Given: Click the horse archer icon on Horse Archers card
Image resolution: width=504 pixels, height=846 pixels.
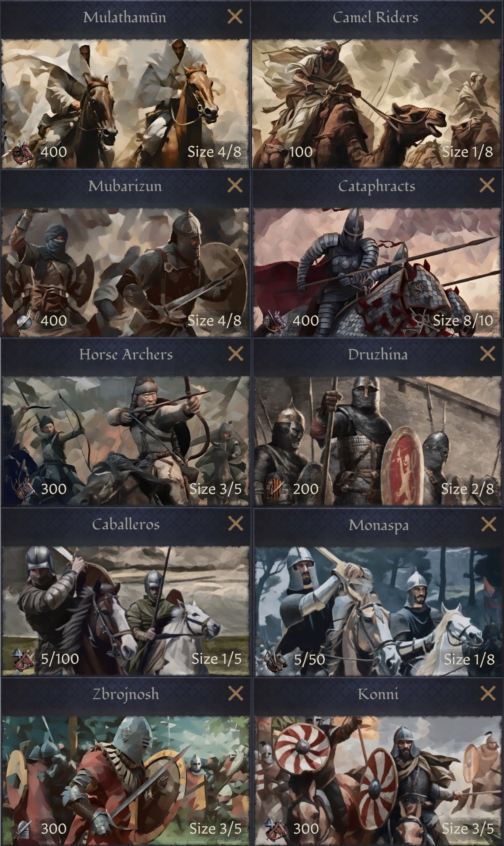Looking at the screenshot, I should coord(24,489).
